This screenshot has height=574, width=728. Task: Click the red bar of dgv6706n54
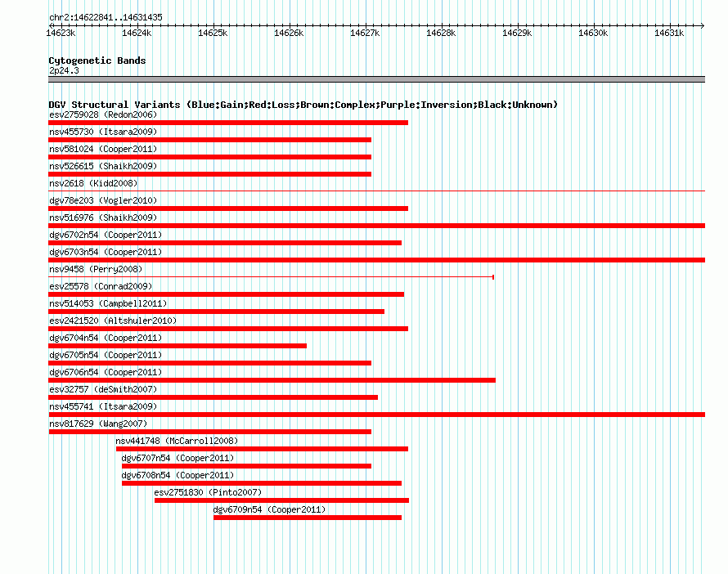click(272, 380)
